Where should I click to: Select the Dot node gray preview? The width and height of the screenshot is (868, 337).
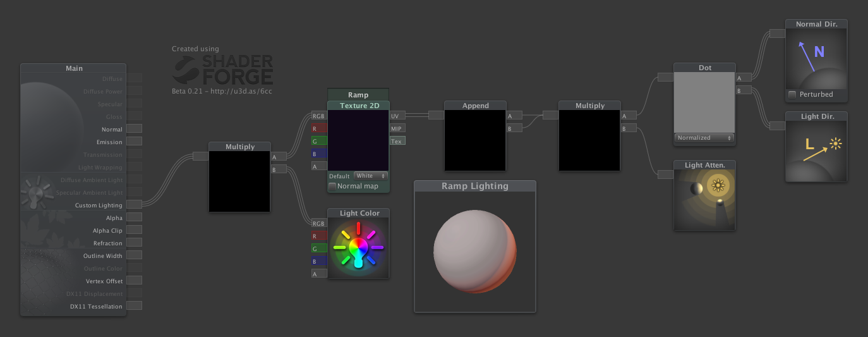pos(704,102)
